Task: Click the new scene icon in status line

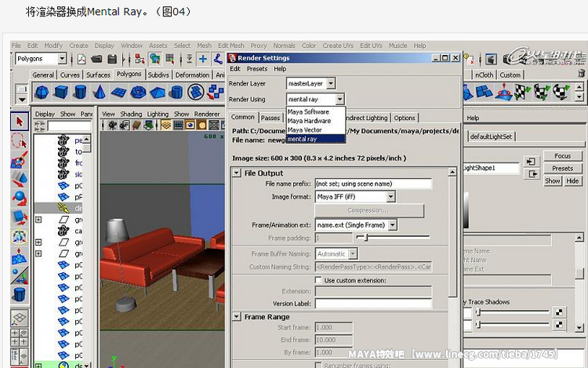Action: [82, 59]
